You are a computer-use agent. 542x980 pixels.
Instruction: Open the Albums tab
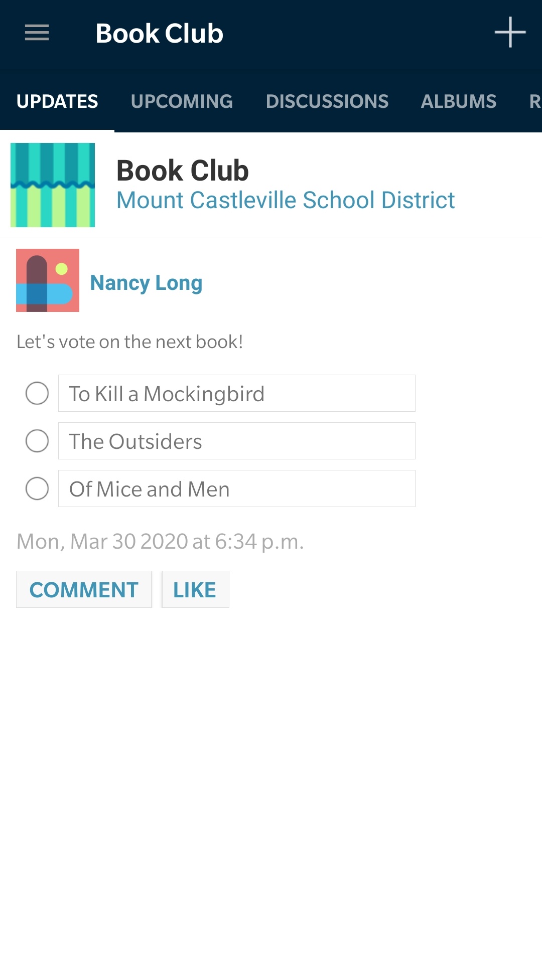coord(459,101)
